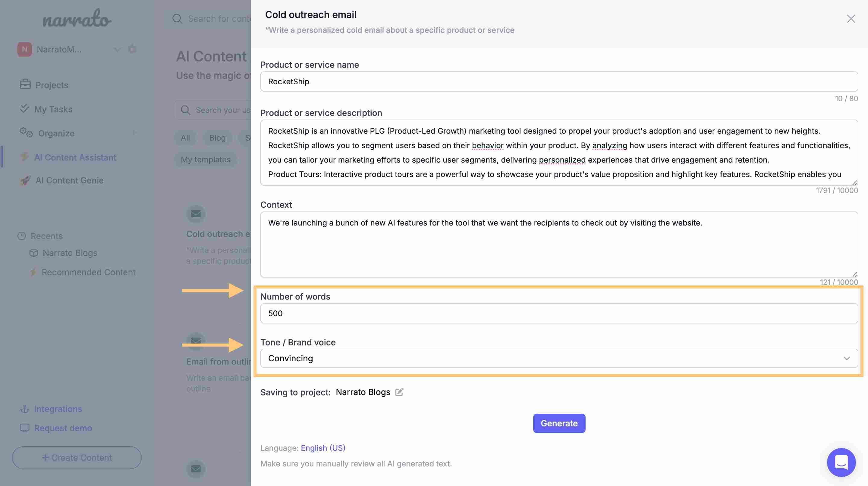Select AI Content Assistant in sidebar
868x486 pixels.
click(x=75, y=157)
